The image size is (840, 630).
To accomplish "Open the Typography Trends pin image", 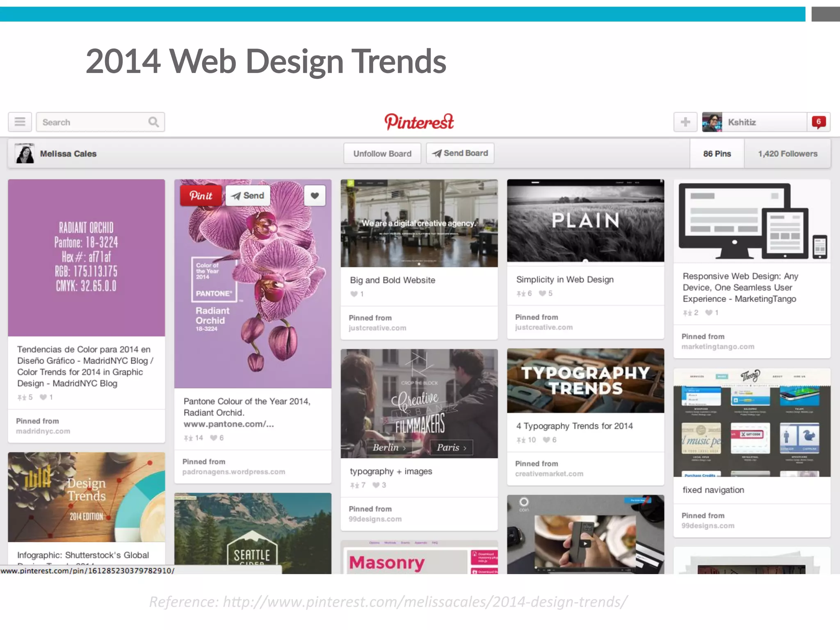I will pyautogui.click(x=585, y=381).
